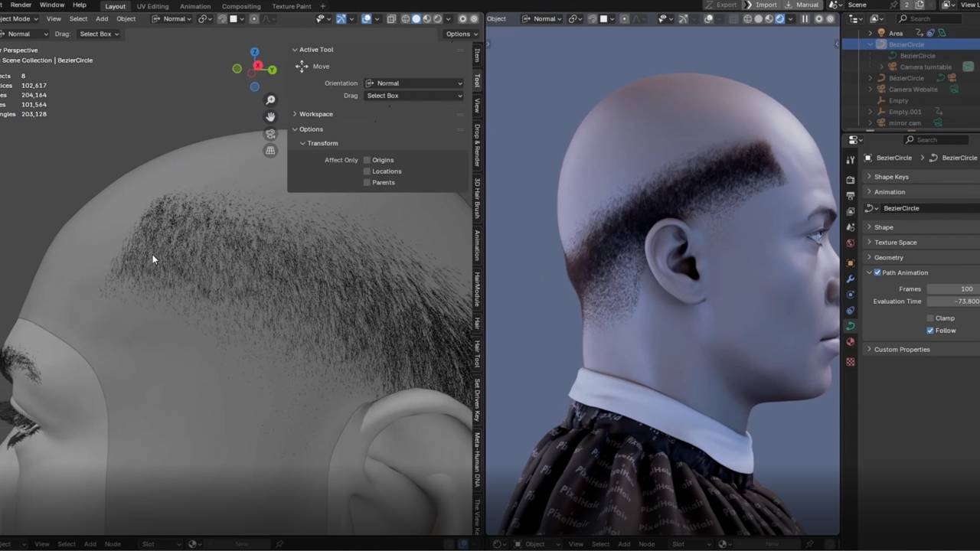The height and width of the screenshot is (551, 980).
Task: Open the Material properties tab icon
Action: (851, 342)
